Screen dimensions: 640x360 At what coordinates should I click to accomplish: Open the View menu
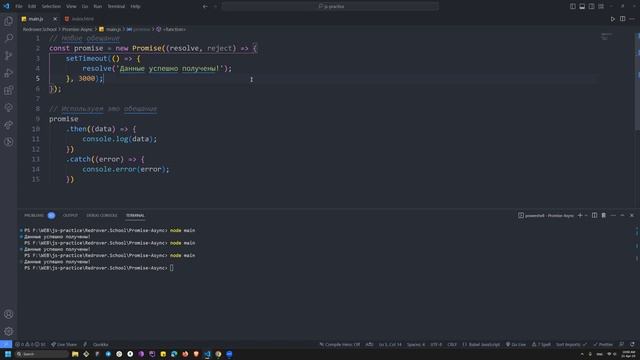[x=71, y=7]
